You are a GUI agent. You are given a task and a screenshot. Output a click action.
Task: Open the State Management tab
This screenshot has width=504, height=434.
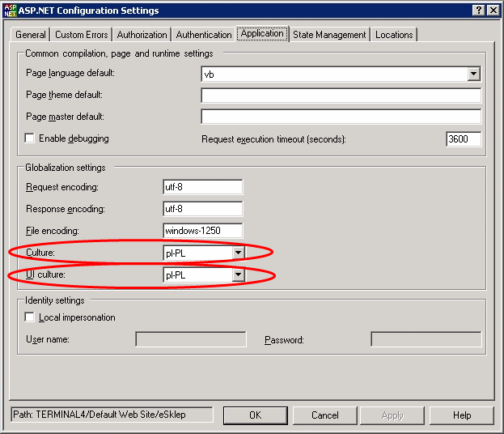pos(329,35)
